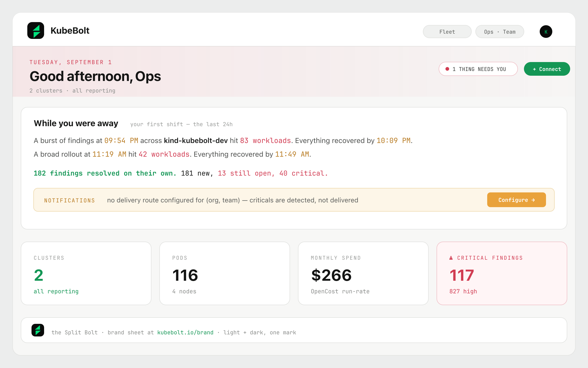Click the 09:54 PM timestamp
The image size is (588, 368).
click(x=121, y=141)
